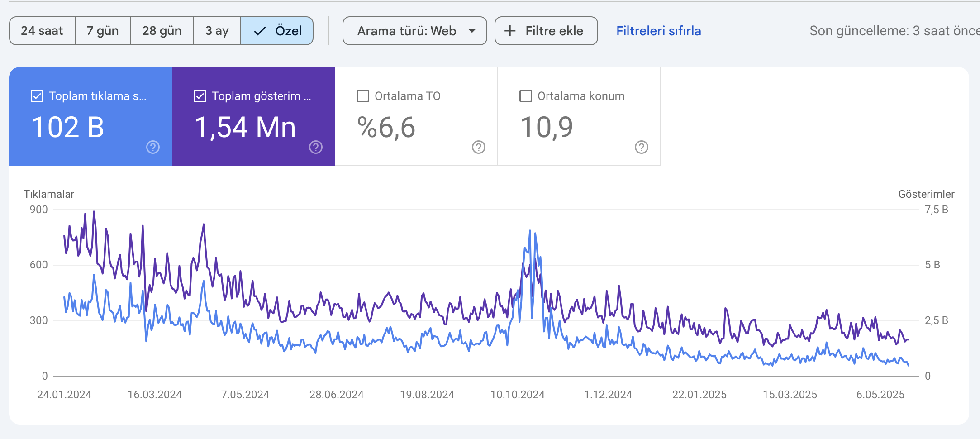Select the 7 gün date range
This screenshot has width=980, height=439.
pos(103,31)
